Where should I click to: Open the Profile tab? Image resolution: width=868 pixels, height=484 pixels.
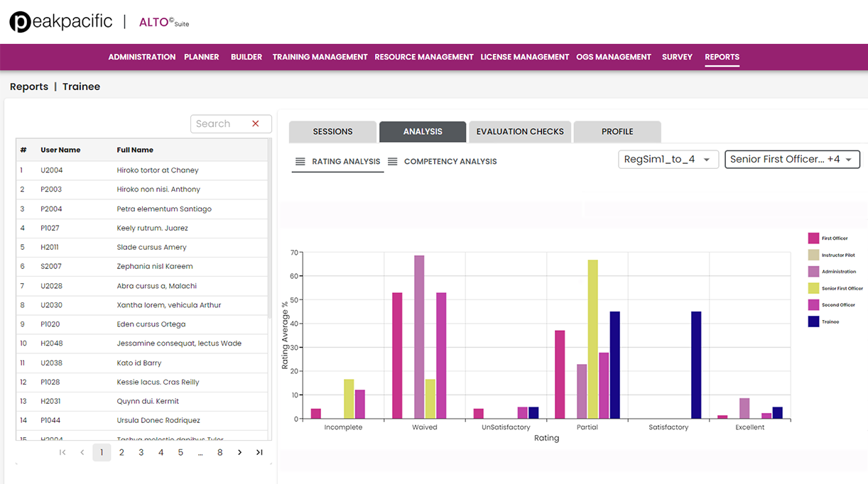point(617,132)
